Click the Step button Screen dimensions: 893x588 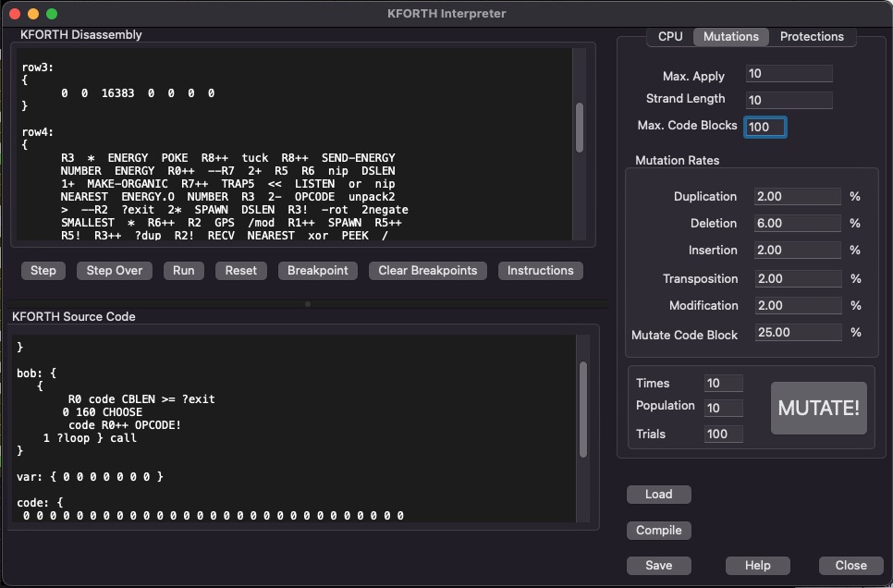click(43, 271)
